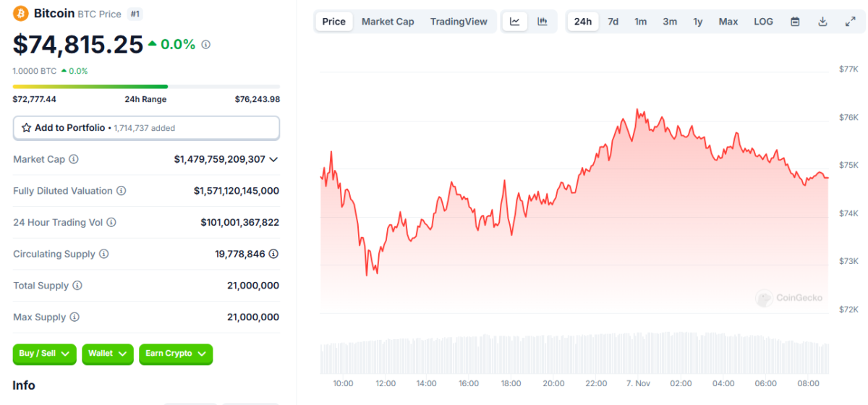Add Bitcoin to Portfolio
The height and width of the screenshot is (405, 868).
[146, 128]
